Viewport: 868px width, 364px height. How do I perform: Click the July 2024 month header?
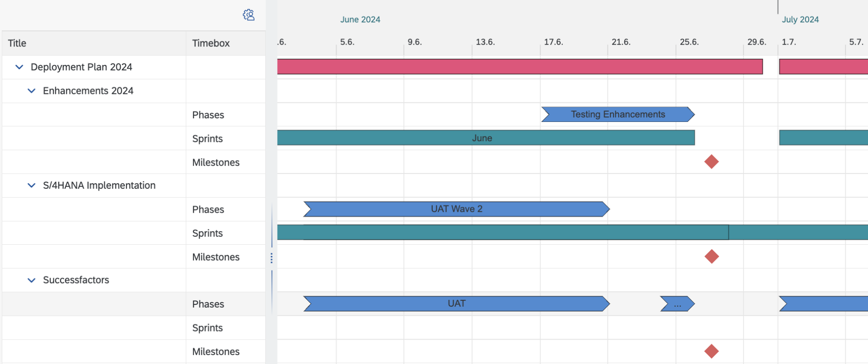click(800, 19)
